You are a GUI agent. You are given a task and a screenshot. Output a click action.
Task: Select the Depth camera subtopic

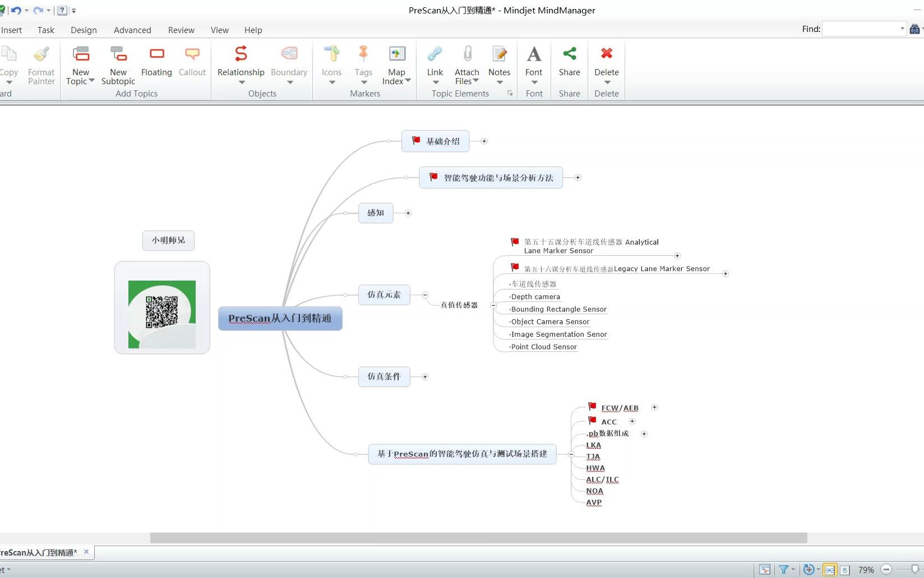535,297
